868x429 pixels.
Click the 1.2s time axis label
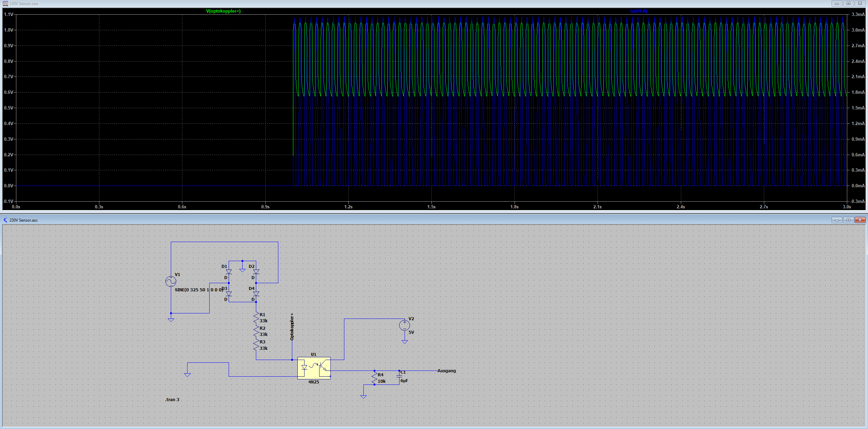pyautogui.click(x=348, y=207)
